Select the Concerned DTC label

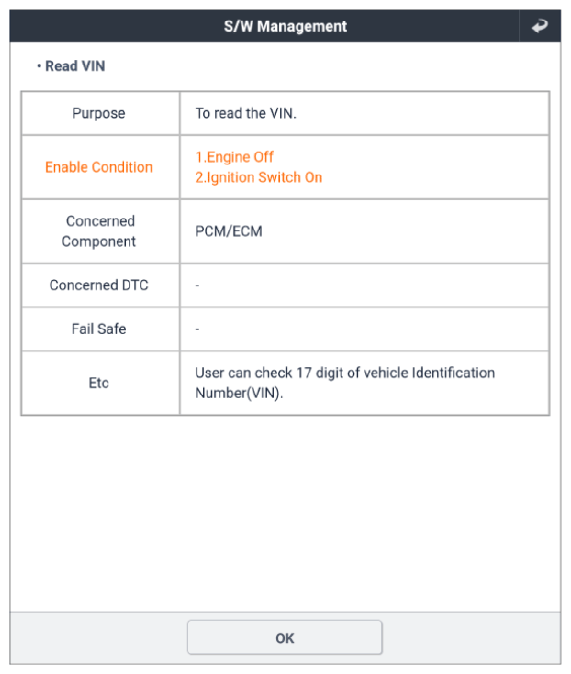pos(99,285)
